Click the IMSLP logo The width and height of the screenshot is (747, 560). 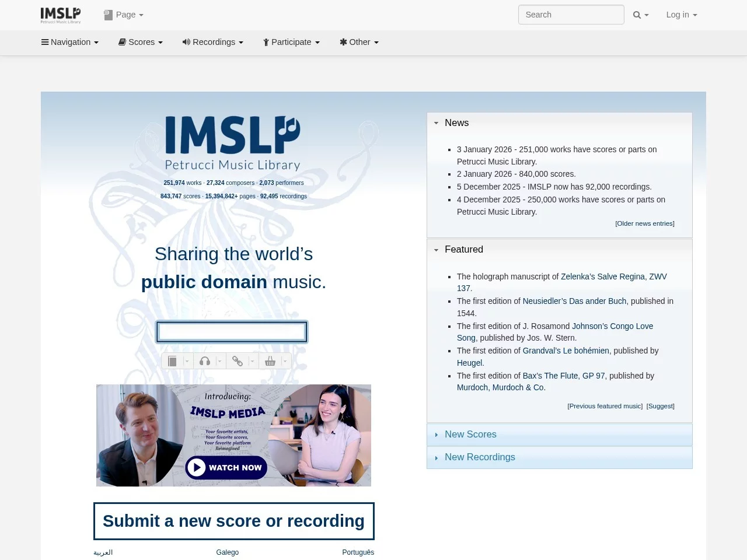point(60,15)
